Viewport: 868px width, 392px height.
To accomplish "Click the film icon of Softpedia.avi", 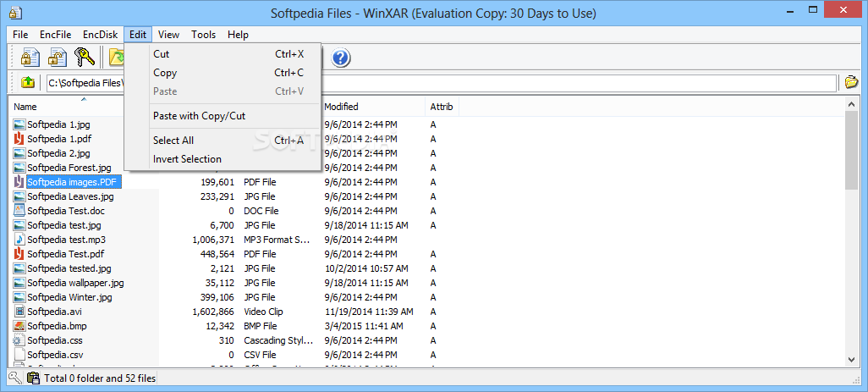I will (x=19, y=312).
